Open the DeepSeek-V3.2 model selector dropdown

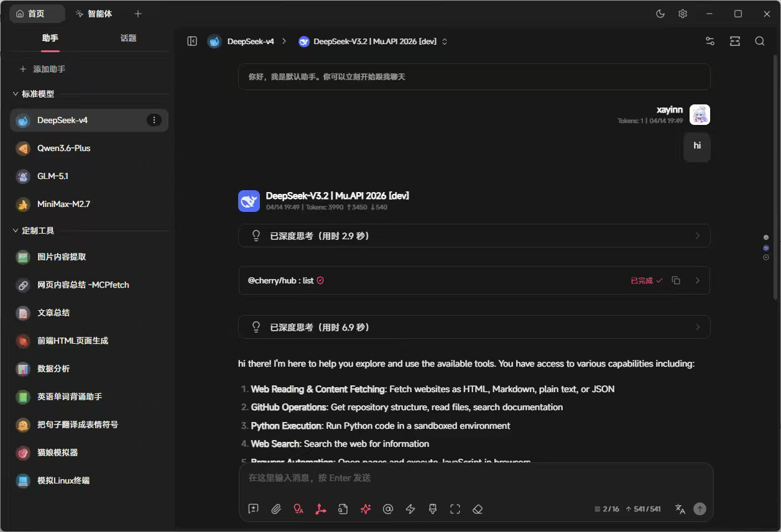pos(373,42)
